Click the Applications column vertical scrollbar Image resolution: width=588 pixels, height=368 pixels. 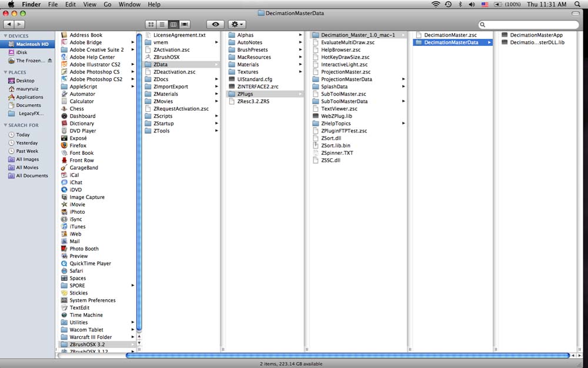coord(139,182)
